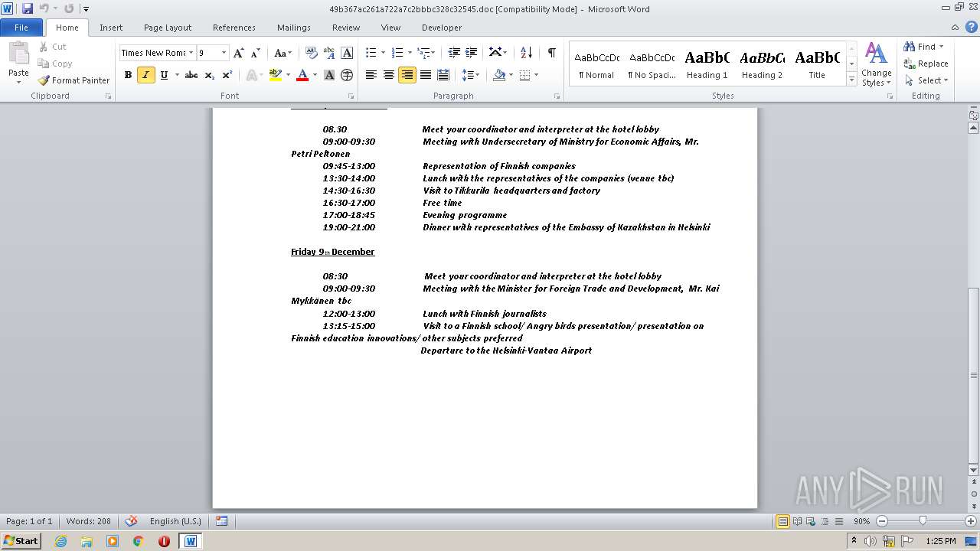
Task: Toggle right alignment
Action: pos(407,75)
